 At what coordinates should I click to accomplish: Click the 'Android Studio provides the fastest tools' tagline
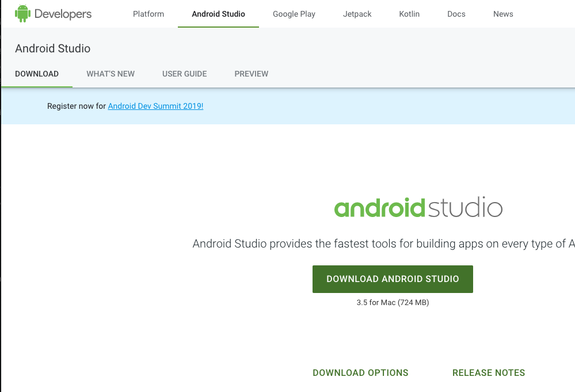[383, 243]
